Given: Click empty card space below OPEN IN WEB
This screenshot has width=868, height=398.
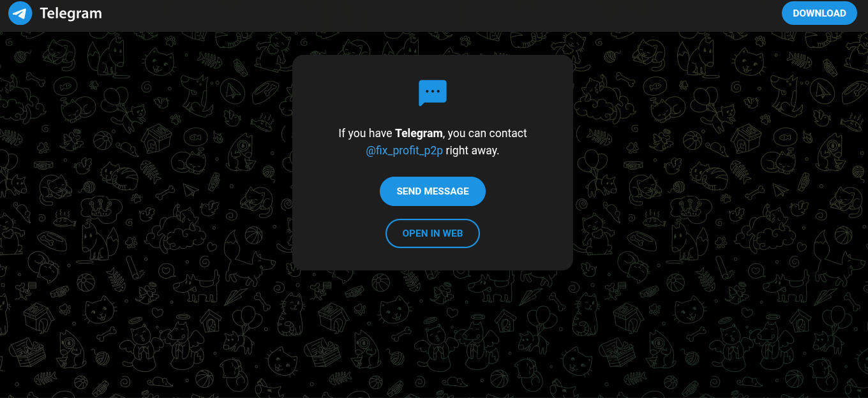Looking at the screenshot, I should 433,259.
